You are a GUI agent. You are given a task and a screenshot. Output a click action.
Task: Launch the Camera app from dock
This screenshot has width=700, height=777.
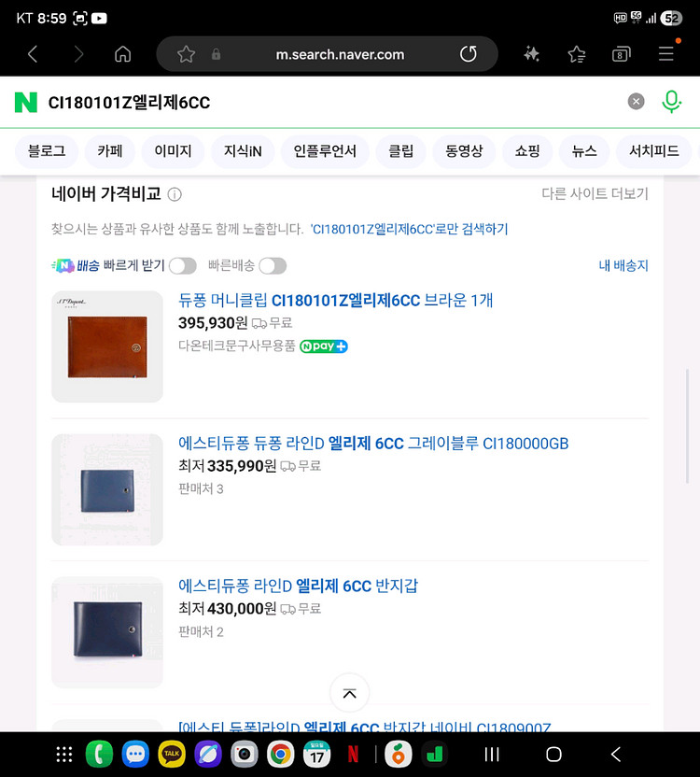tap(245, 755)
